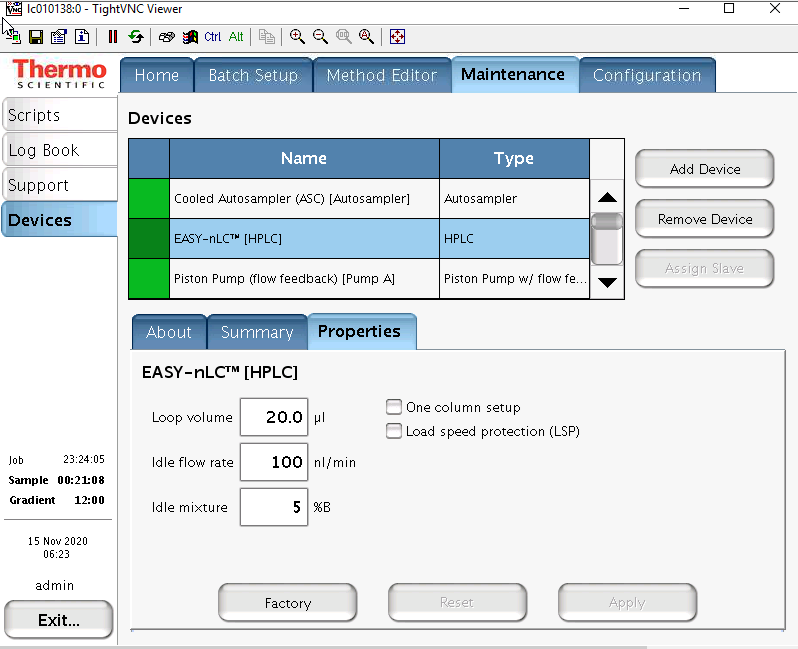Click the Sample time 00:21:08

(x=81, y=480)
